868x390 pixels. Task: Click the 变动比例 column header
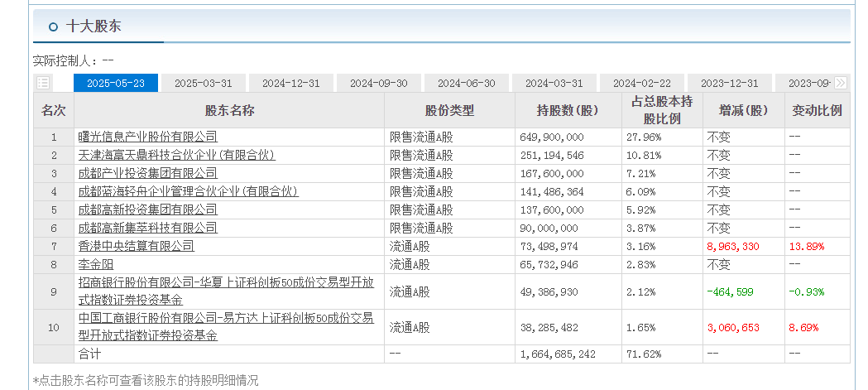pyautogui.click(x=817, y=110)
